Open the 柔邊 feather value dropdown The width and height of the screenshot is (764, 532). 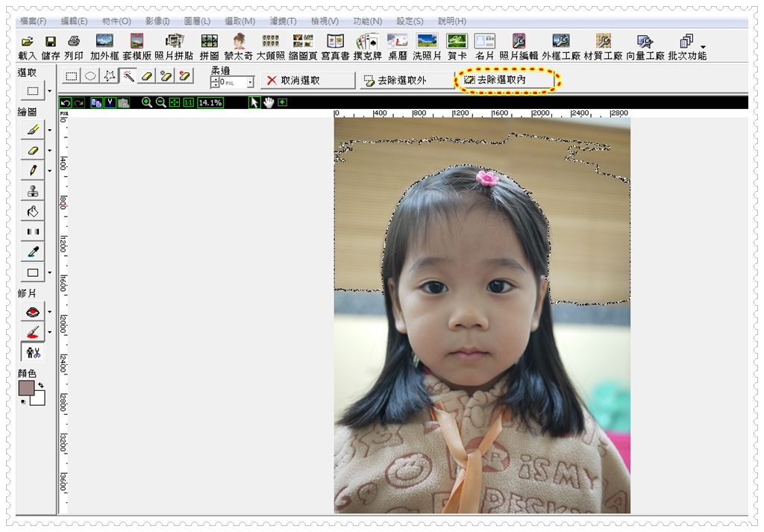pos(251,82)
